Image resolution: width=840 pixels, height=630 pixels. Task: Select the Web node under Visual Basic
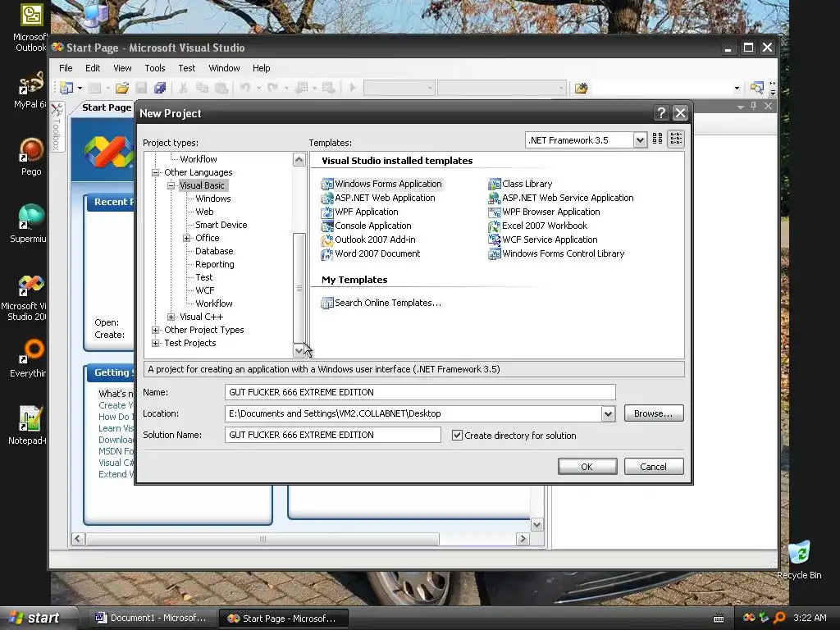click(x=204, y=212)
